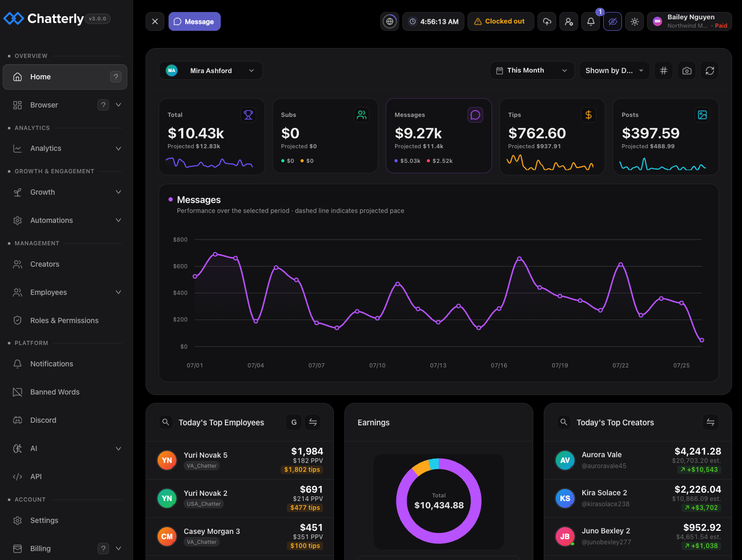Open Casey Morgan 3 employee row

(240, 537)
